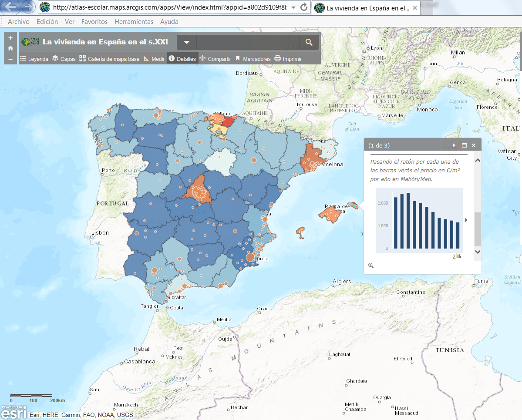Open a new browser tab
522x420 pixels.
[427, 8]
